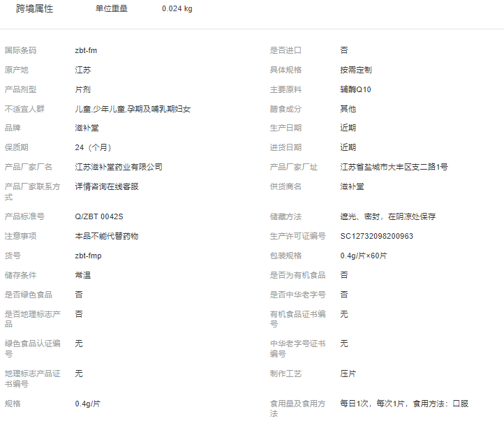Click storage method 遮光、密封，在阴凉处保存
504x421 pixels.
[388, 216]
